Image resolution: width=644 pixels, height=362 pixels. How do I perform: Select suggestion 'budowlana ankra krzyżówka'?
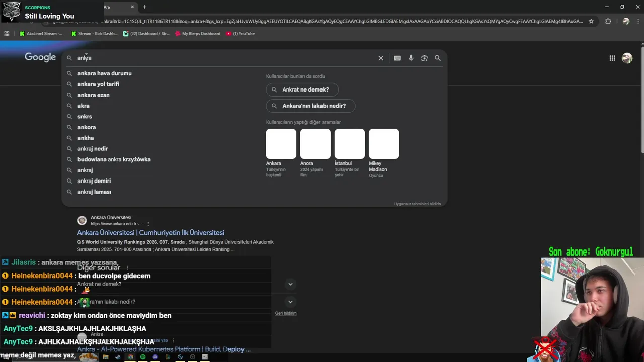click(114, 159)
